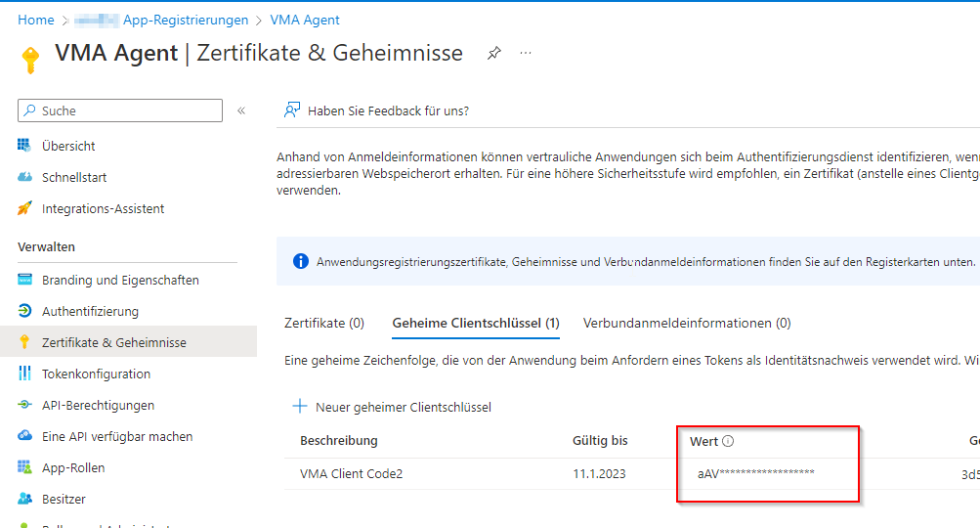
Task: Show info tooltip next to Wert
Action: click(728, 442)
